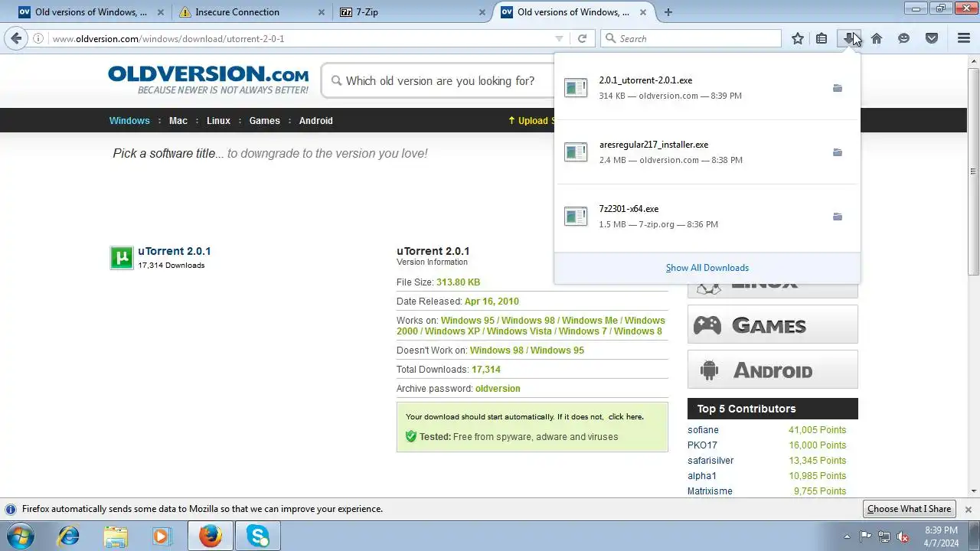Close the 7-Zip tab
Image resolution: width=980 pixels, height=551 pixels.
(482, 12)
